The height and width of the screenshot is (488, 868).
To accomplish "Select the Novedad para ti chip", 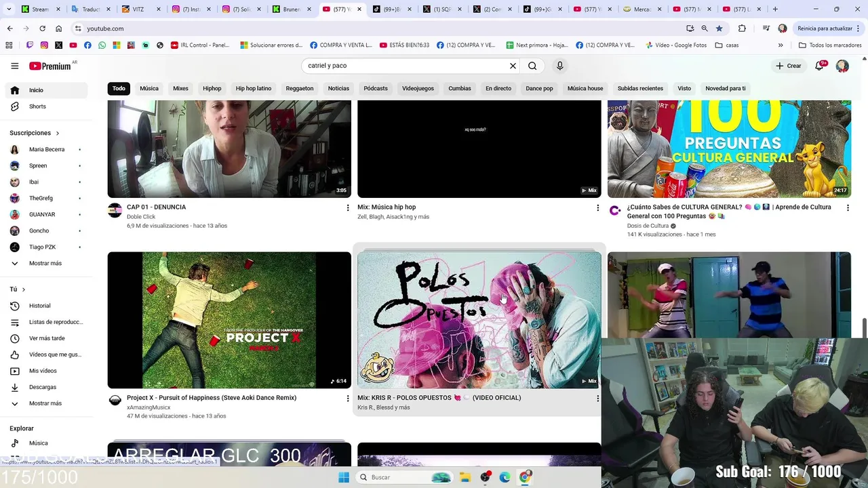I will (x=725, y=88).
